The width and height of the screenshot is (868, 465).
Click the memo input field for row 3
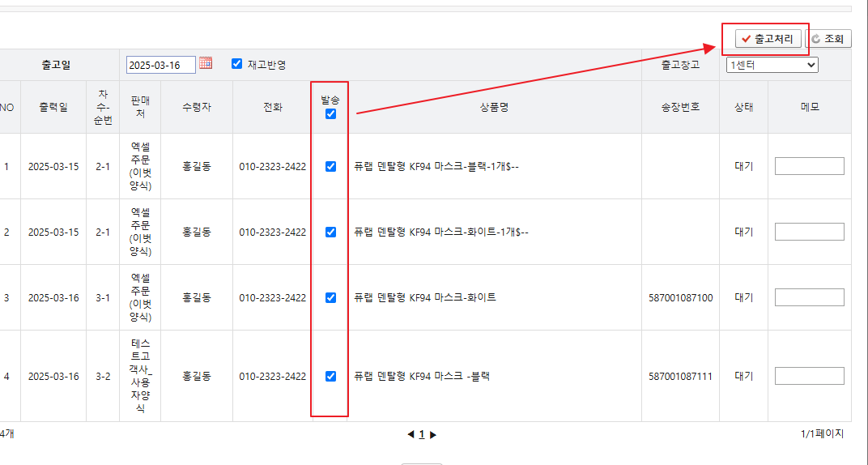tap(810, 297)
